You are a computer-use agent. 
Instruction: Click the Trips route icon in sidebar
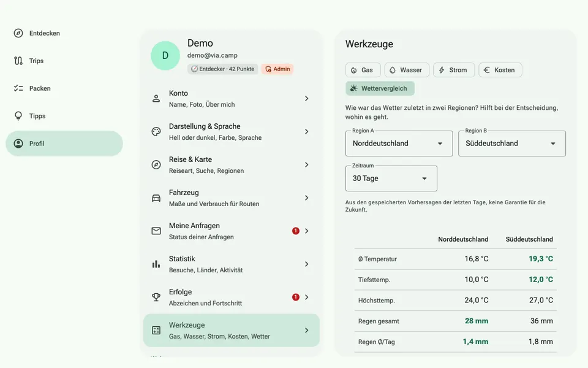(x=18, y=61)
